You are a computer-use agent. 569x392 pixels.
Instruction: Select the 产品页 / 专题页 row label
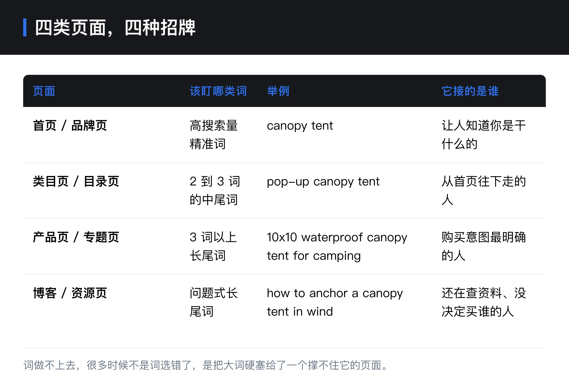click(76, 237)
